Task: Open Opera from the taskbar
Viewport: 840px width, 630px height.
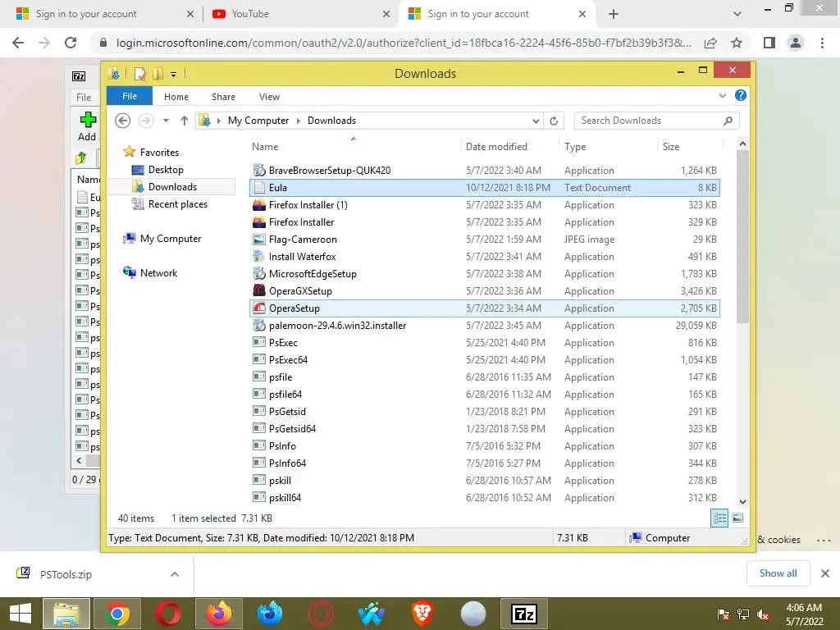Action: pyautogui.click(x=167, y=614)
